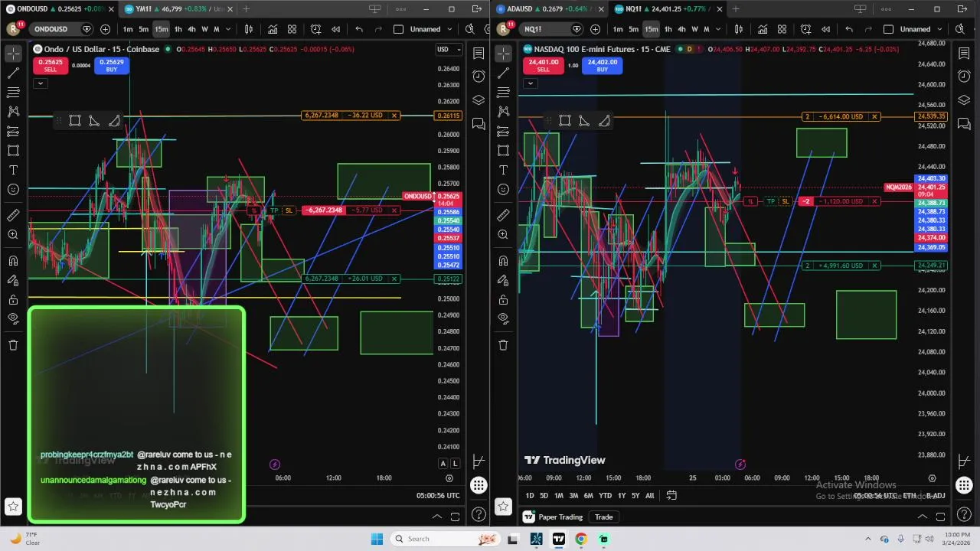Open the watchlist panel icon in the Ondo window sidebar
The width and height of the screenshot is (980, 551).
pyautogui.click(x=479, y=54)
